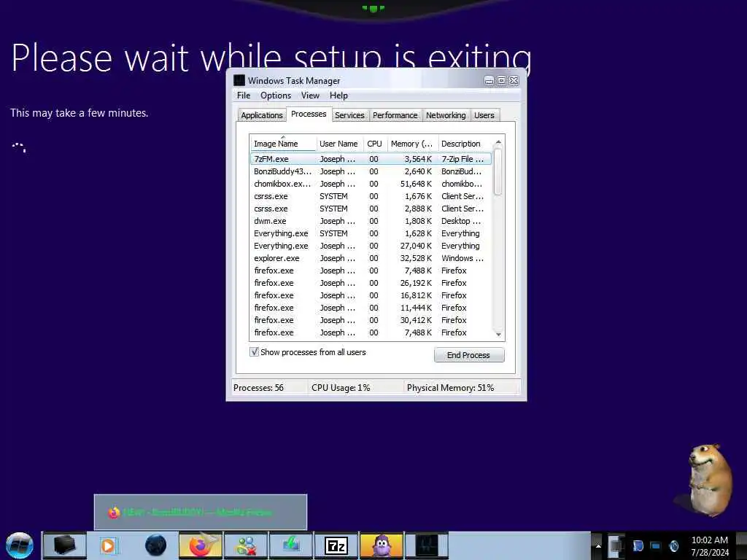The image size is (747, 560).
Task: Select the BonziBuddy43 process
Action: pos(371,171)
